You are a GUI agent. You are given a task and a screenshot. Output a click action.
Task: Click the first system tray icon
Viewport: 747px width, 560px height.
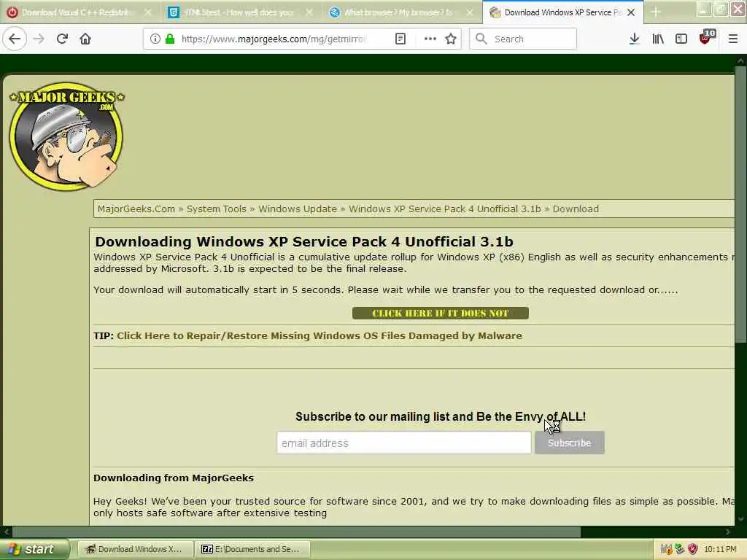point(666,549)
